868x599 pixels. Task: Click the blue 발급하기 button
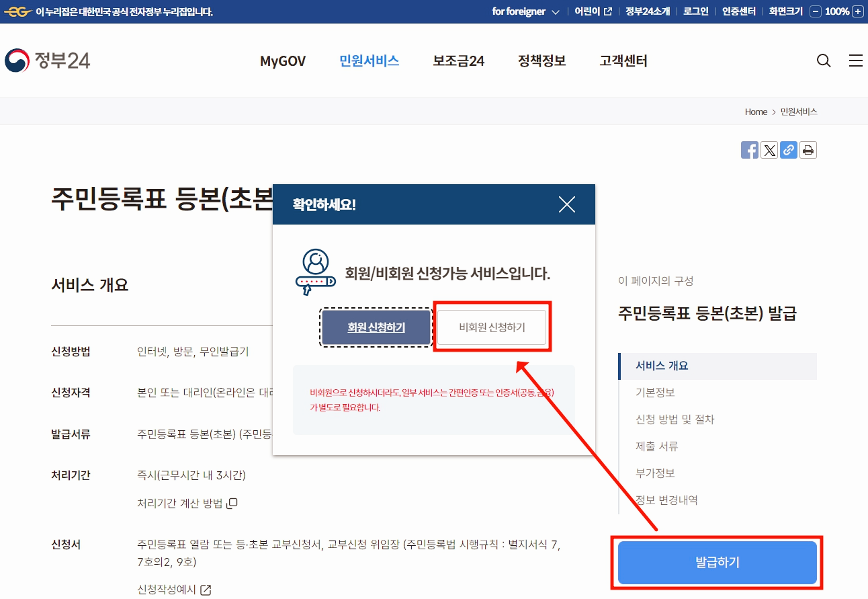[x=718, y=562]
